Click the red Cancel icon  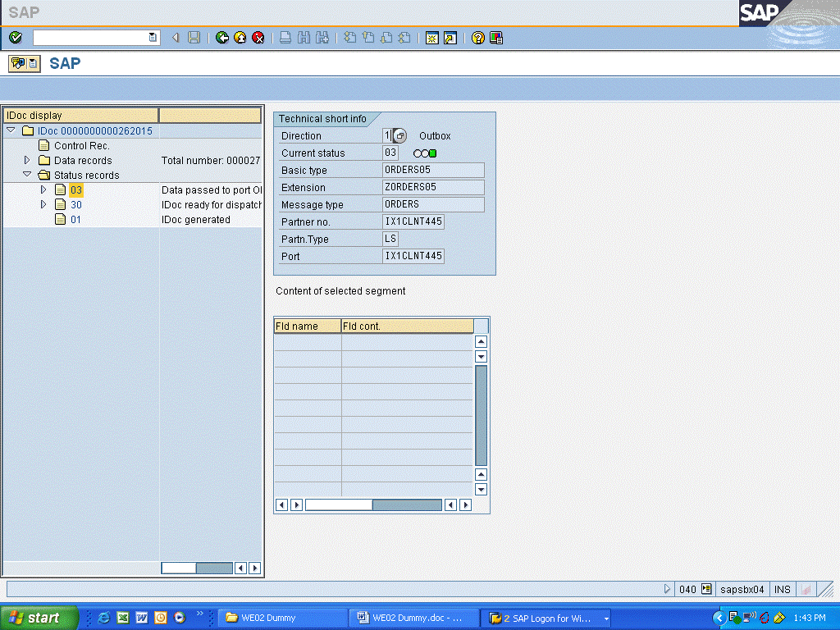[x=258, y=38]
